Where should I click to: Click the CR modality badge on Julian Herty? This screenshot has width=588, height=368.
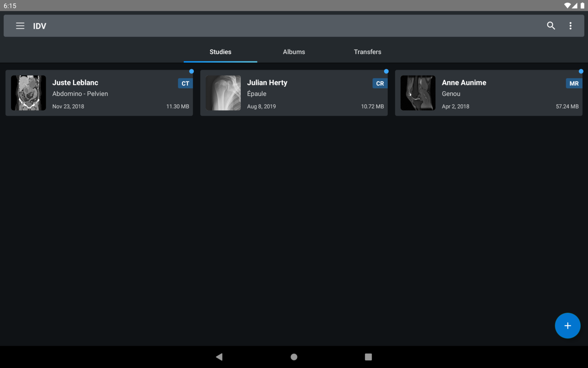(x=380, y=83)
